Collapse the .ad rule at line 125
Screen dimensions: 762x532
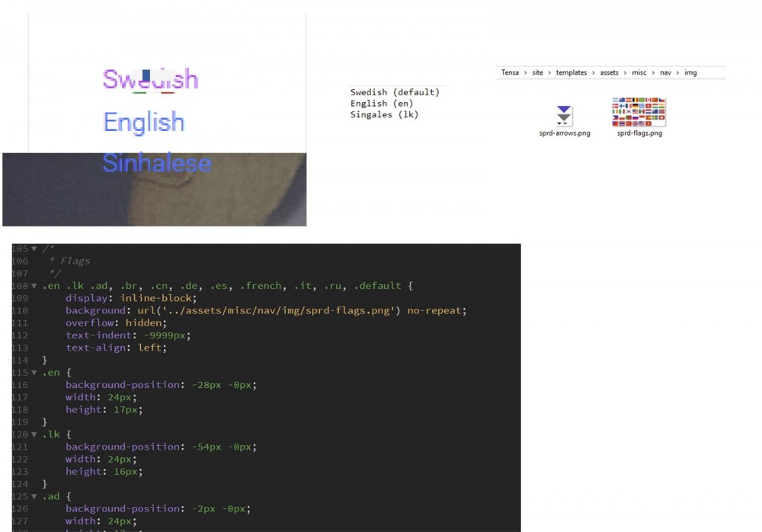34,496
